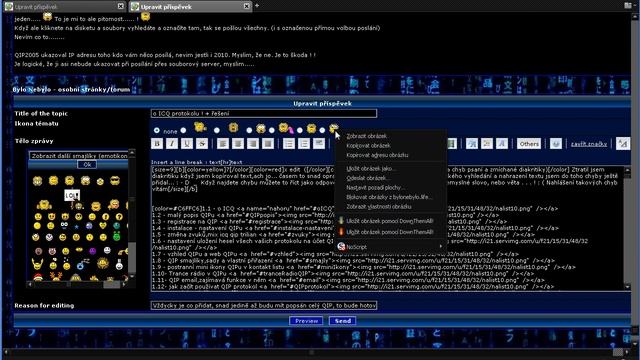The height and width of the screenshot is (360, 640).
Task: Insert the Santa hat emoticon
Action: 38,278
